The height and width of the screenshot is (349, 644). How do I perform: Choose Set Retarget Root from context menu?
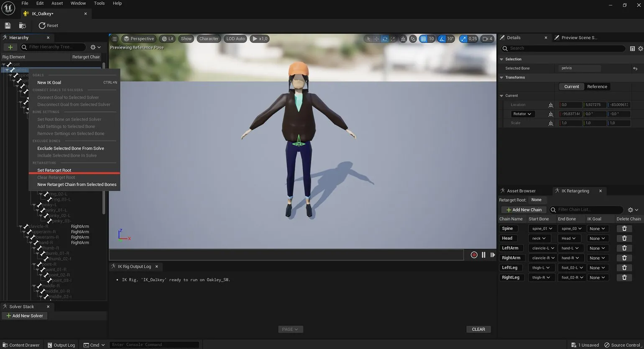point(54,170)
